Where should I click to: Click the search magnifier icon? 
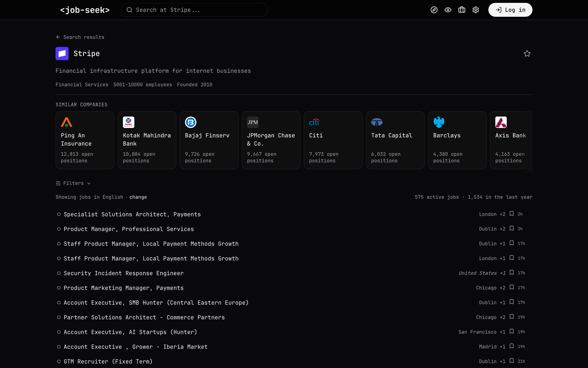(129, 10)
